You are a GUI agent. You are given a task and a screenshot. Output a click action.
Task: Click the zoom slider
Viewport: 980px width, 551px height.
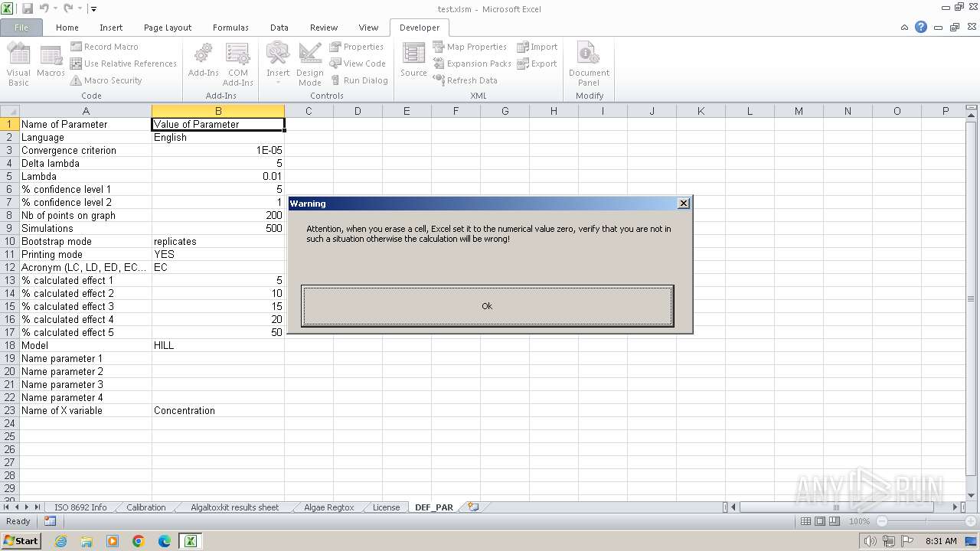coord(926,521)
